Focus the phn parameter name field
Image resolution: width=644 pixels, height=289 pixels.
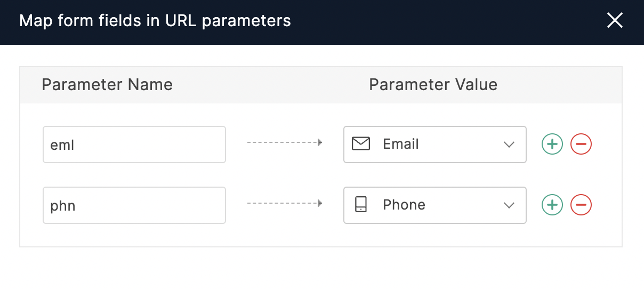click(134, 205)
